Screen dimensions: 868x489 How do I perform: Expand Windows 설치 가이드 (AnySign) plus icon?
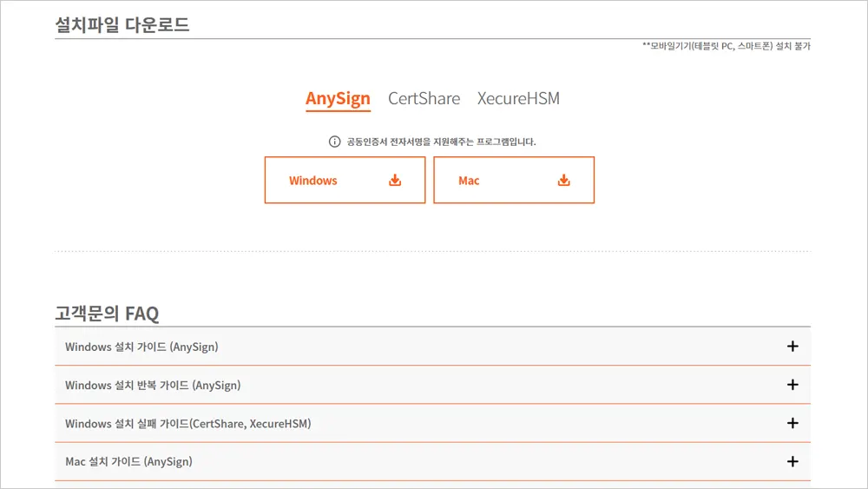[x=792, y=346]
